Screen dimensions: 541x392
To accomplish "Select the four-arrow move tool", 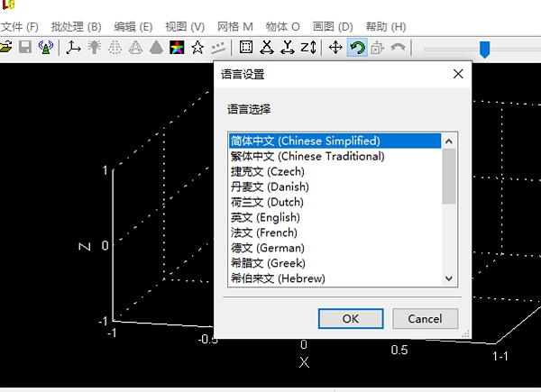I will click(335, 47).
